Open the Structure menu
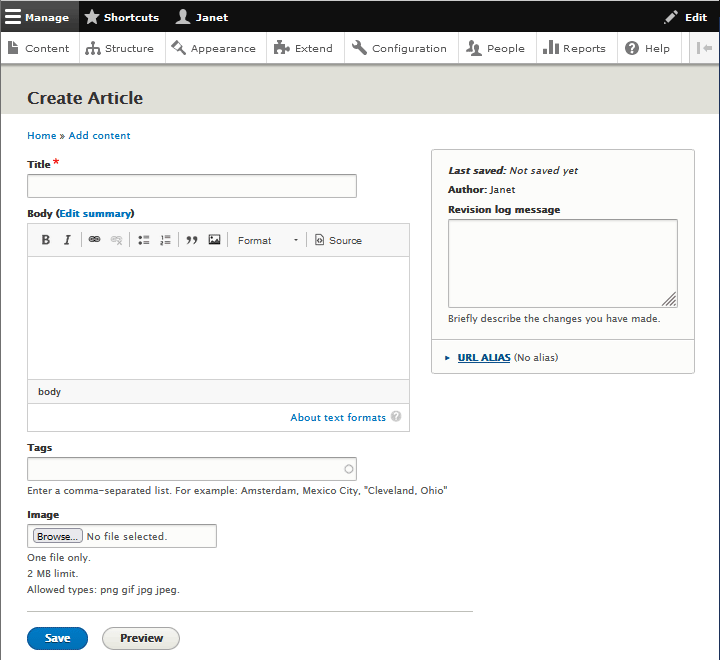 [x=120, y=48]
